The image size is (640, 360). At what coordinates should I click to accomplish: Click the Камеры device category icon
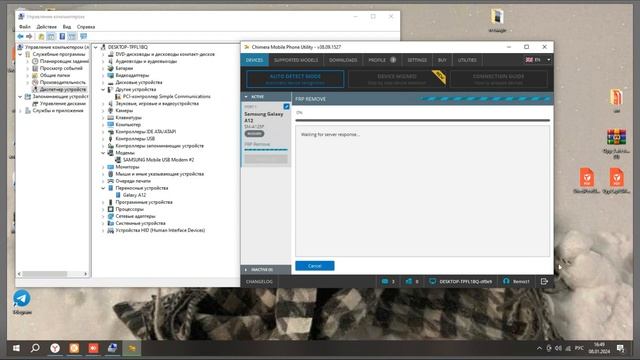point(110,111)
